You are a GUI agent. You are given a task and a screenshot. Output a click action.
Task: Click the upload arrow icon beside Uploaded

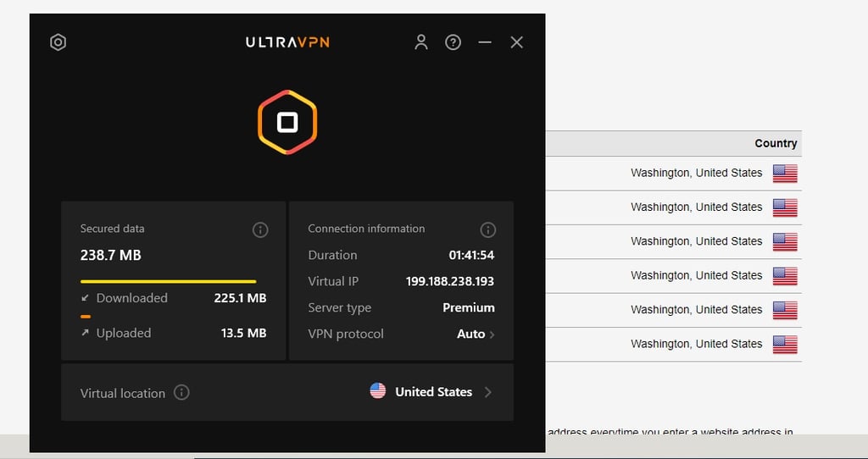coord(85,333)
